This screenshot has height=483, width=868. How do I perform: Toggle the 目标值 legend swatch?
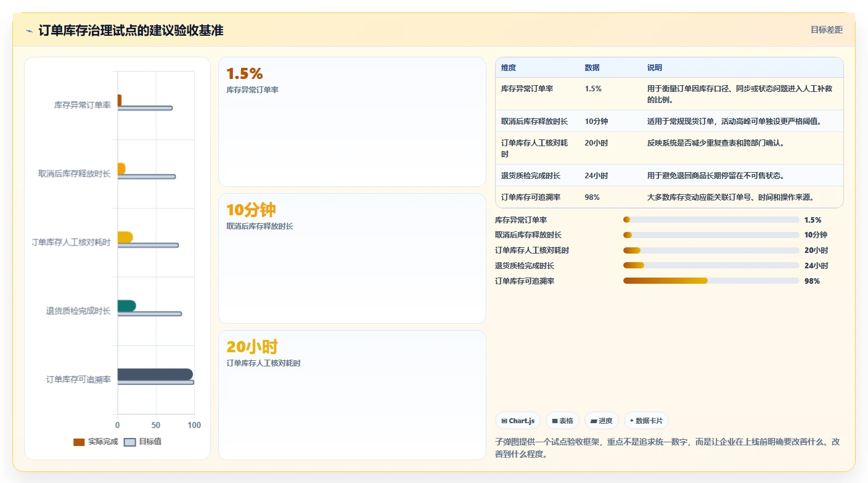pyautogui.click(x=129, y=442)
